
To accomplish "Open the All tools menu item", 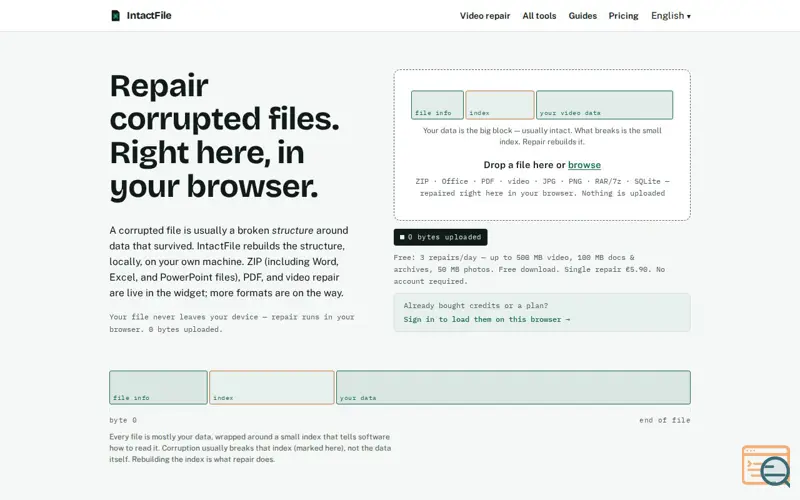I will pos(539,16).
